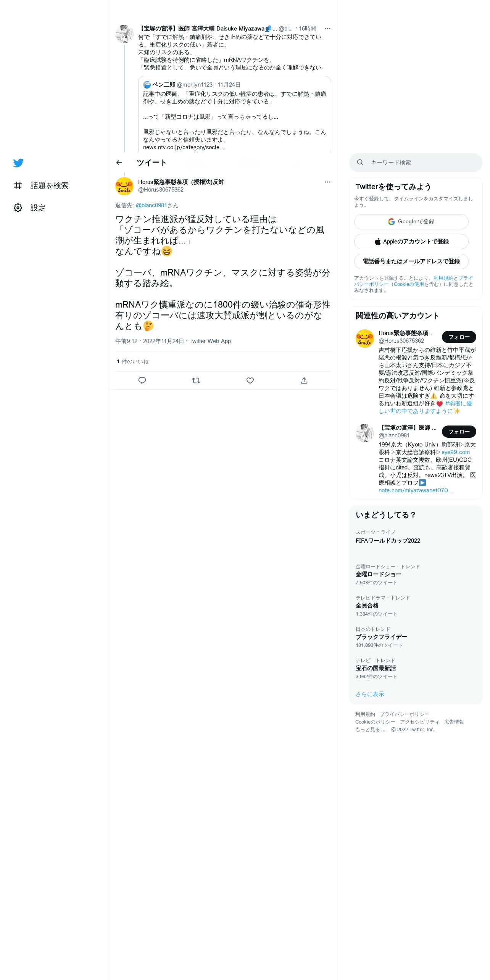
Task: Click the share icon below the tweet
Action: coord(304,380)
